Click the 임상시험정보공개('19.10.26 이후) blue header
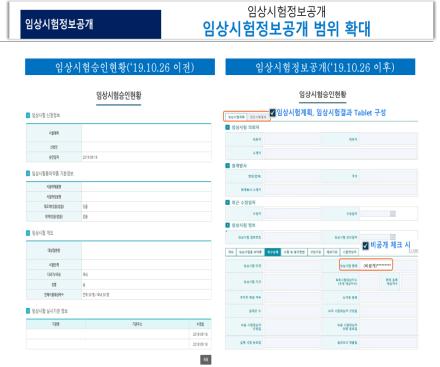Image resolution: width=440 pixels, height=367 pixels. pos(320,67)
